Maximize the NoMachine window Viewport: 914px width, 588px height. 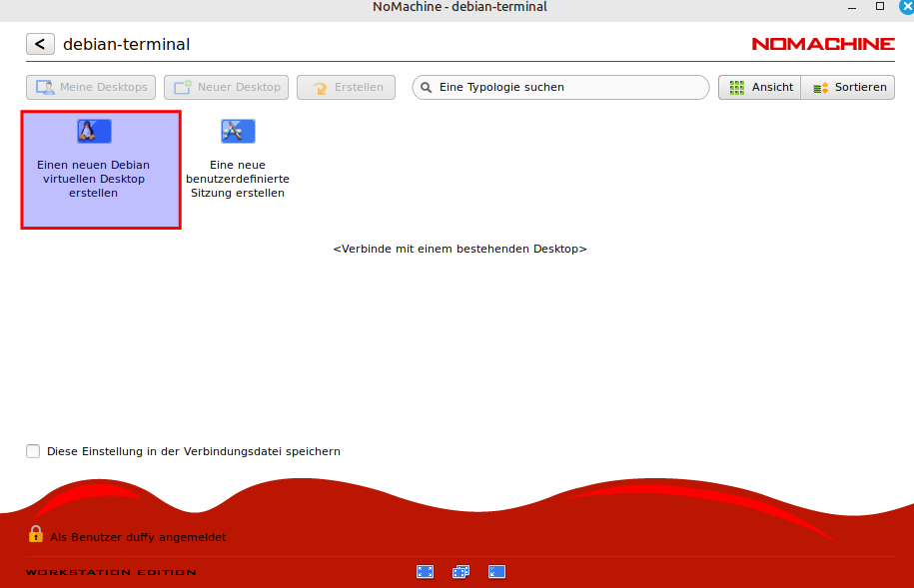pyautogui.click(x=880, y=7)
